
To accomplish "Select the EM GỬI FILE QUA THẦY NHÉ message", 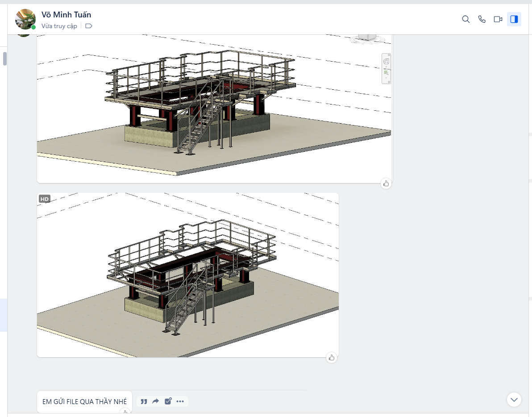I will [x=84, y=401].
